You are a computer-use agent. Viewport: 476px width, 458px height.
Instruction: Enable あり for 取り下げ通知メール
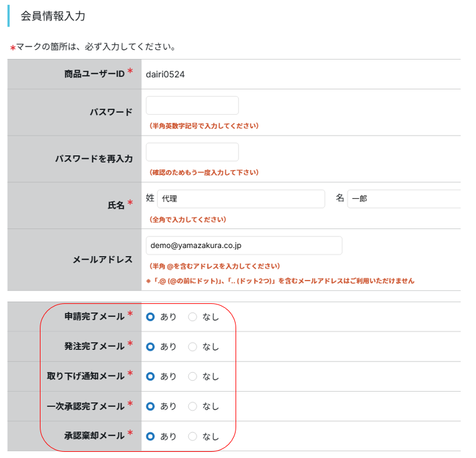coord(150,376)
